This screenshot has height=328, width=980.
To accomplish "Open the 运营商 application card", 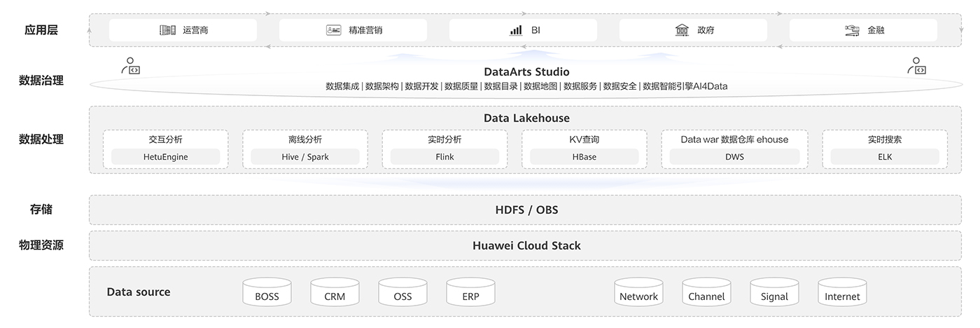I will [183, 30].
